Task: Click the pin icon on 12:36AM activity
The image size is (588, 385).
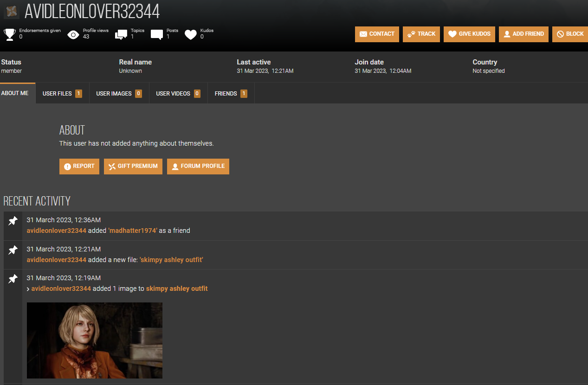Action: [13, 221]
